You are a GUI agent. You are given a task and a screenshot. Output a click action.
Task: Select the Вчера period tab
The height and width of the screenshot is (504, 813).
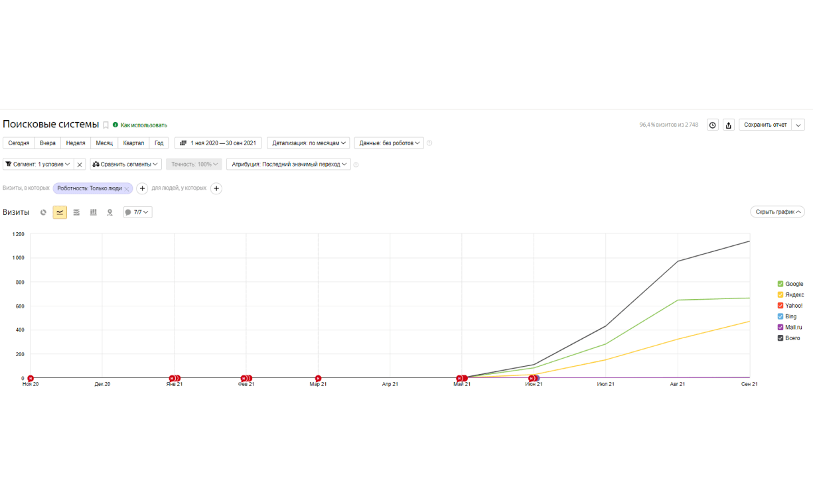(48, 143)
